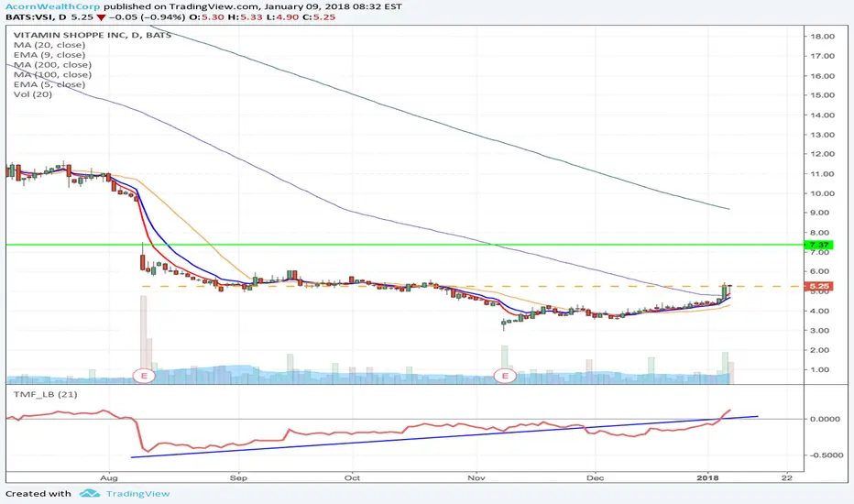
Task: Click the August earnings 'E' marker
Action: [145, 376]
